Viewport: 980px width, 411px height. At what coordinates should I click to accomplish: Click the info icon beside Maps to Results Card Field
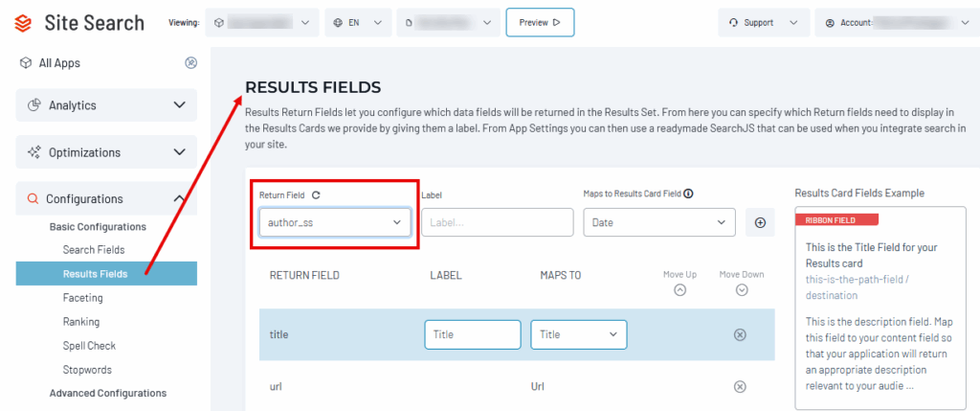(688, 194)
